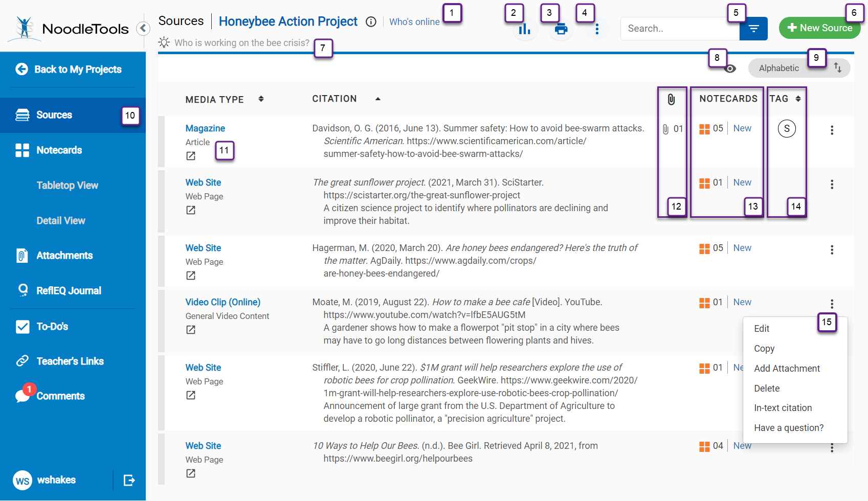
Task: Click the logout icon next to wshakes
Action: (129, 480)
